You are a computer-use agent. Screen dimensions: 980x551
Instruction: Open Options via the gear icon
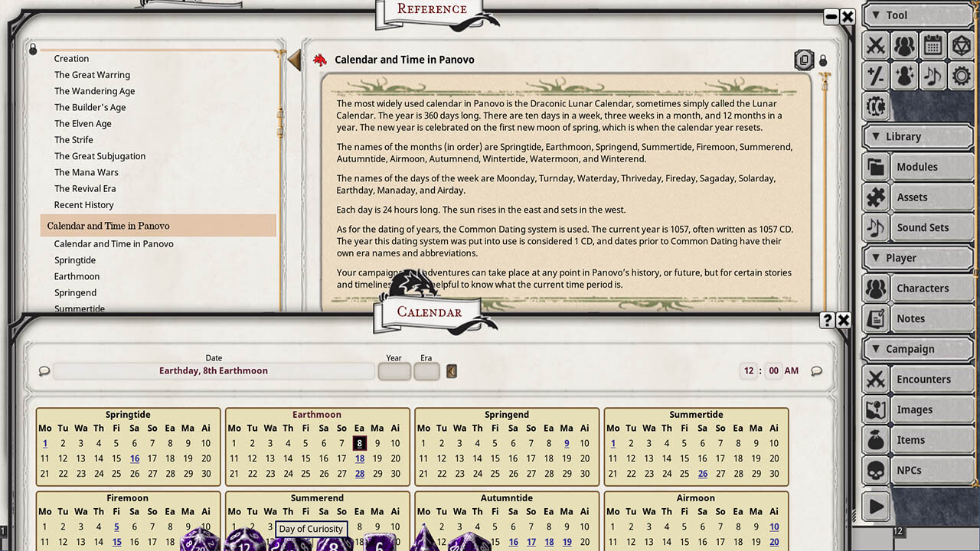coord(962,75)
